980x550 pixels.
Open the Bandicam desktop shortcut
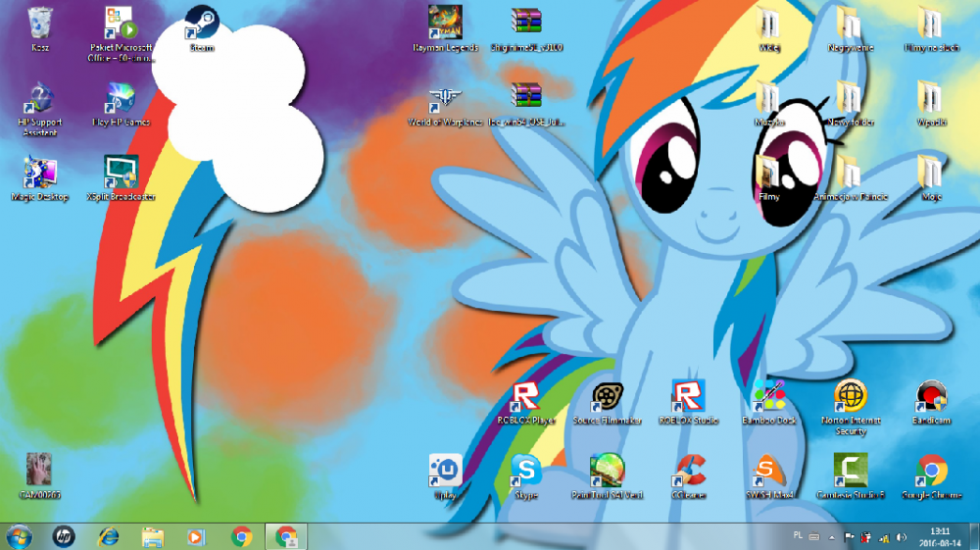[930, 397]
